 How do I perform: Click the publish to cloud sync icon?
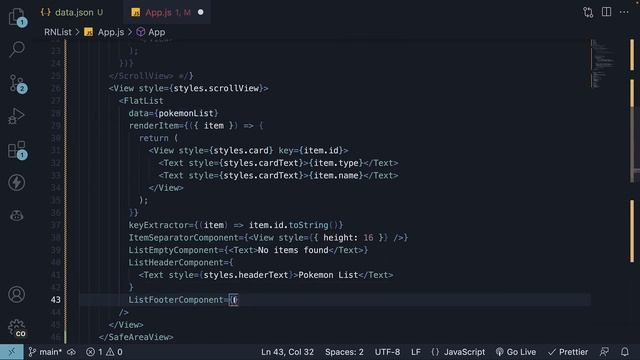[x=71, y=352]
